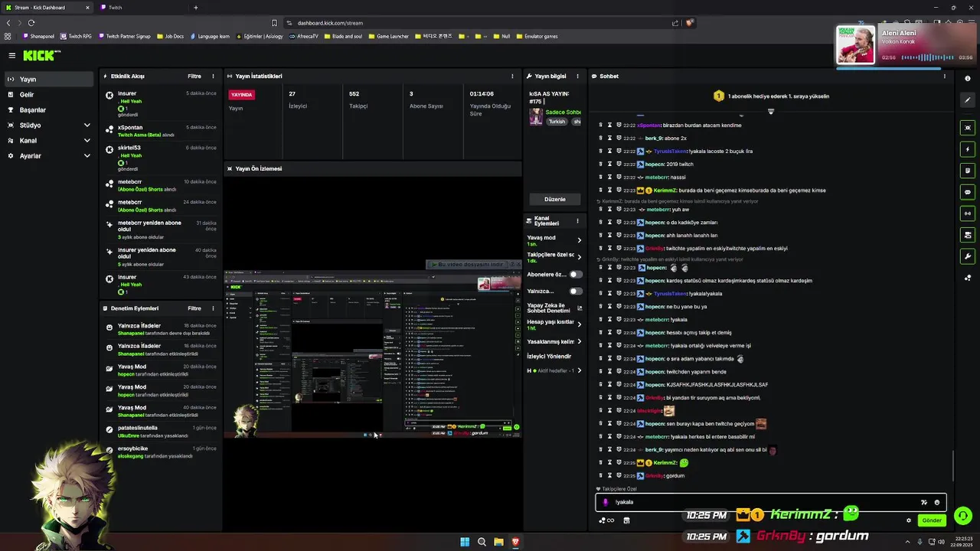Viewport: 980px width, 551px height.
Task: Click the pencil edit icon in right toolbar
Action: 968,100
